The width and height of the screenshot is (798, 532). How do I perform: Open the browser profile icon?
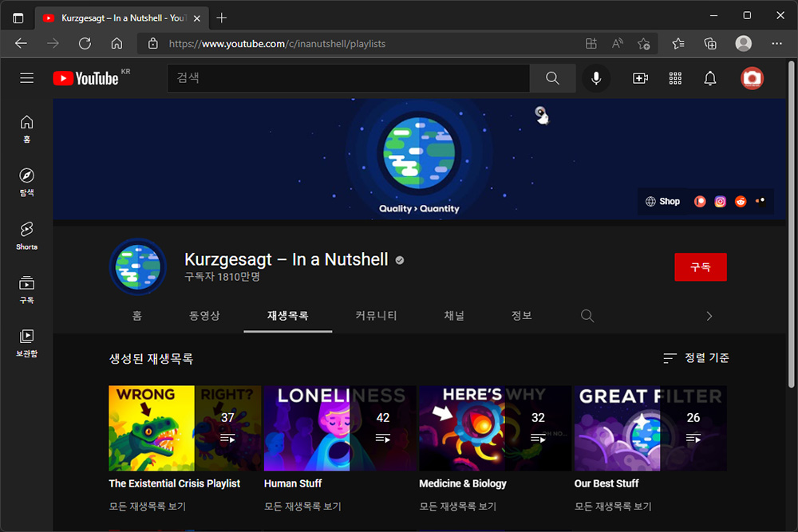[743, 44]
